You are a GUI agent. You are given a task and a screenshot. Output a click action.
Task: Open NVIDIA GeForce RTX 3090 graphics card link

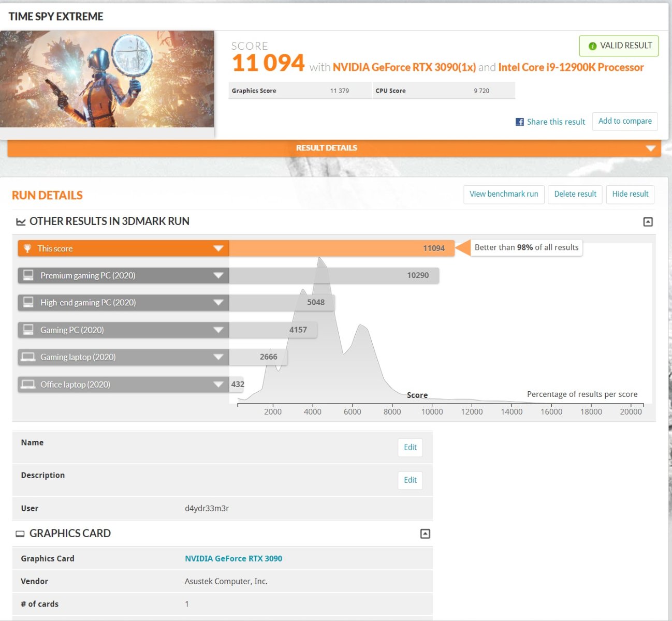pyautogui.click(x=233, y=558)
